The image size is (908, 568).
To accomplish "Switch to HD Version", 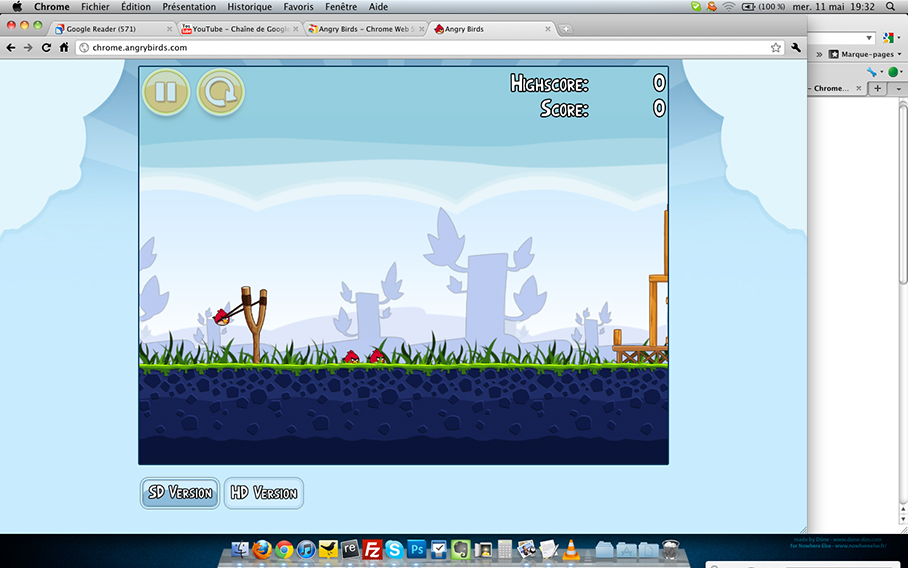I will tap(263, 493).
